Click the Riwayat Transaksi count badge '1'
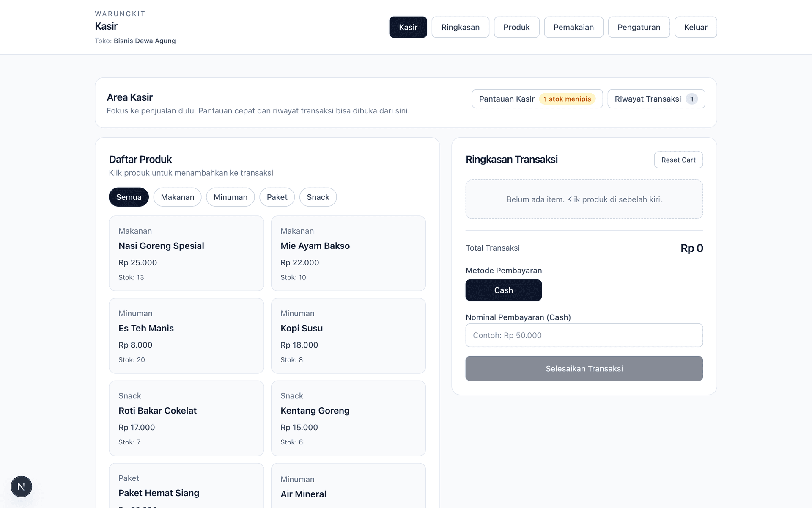 point(691,99)
